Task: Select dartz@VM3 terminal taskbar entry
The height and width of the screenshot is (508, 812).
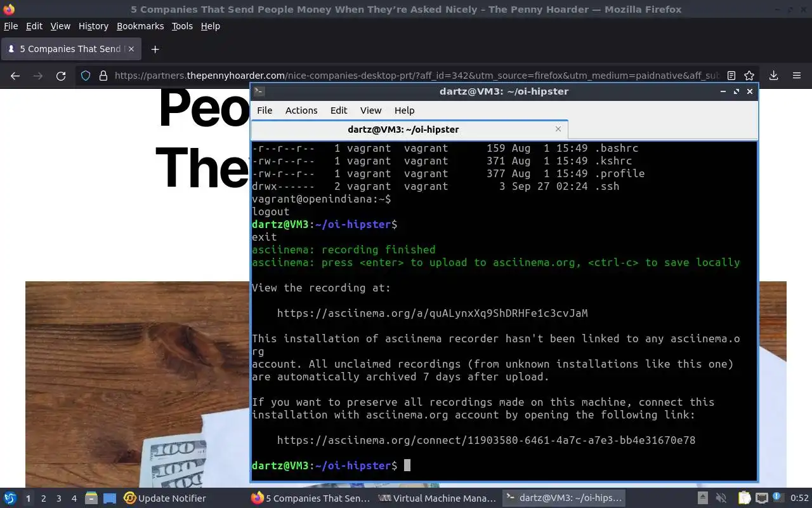Action: click(565, 498)
